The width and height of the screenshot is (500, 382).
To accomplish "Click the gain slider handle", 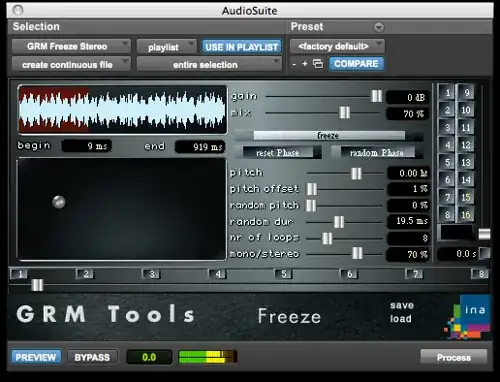I will [x=377, y=96].
